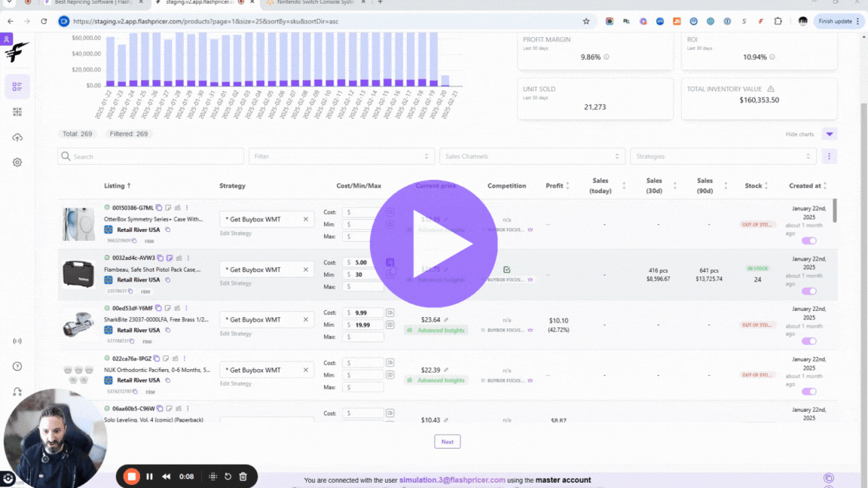Click the user avatar sidebar icon
The width and height of the screenshot is (868, 488).
pos(6,39)
